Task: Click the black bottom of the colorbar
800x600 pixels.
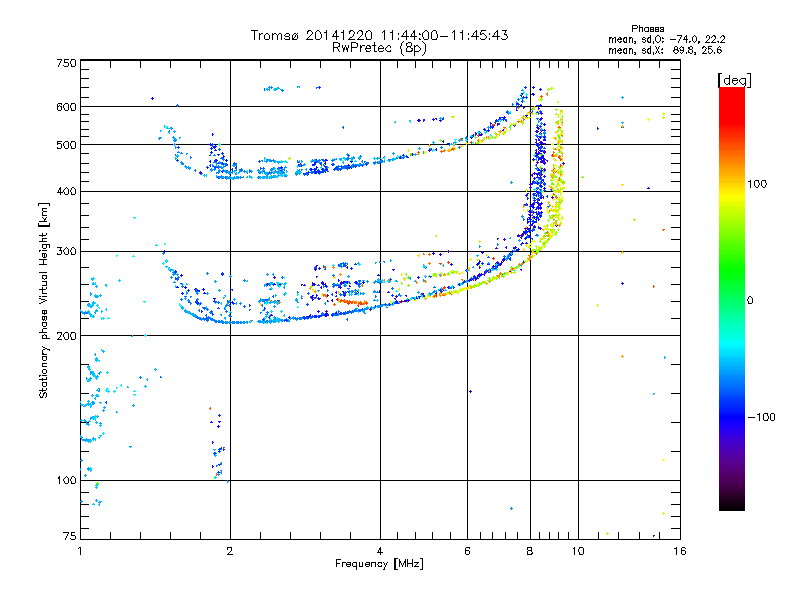Action: 732,503
